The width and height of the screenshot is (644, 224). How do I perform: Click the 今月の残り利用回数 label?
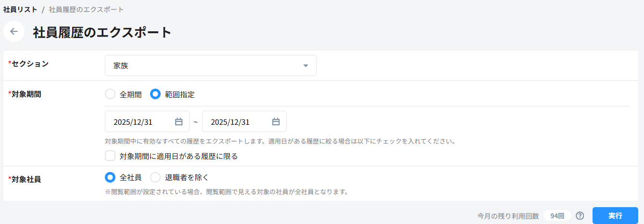(508, 216)
